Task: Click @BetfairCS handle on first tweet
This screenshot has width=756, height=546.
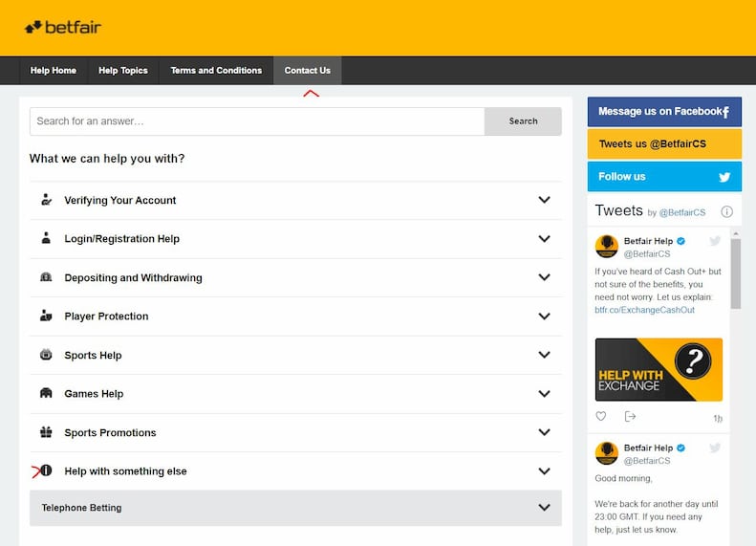Action: click(646, 253)
